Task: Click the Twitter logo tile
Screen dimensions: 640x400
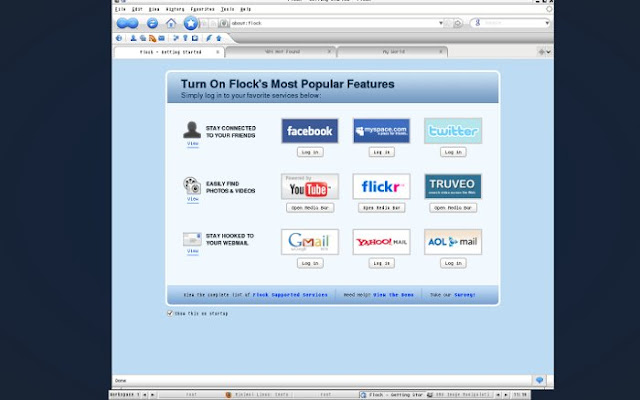Action: point(453,131)
